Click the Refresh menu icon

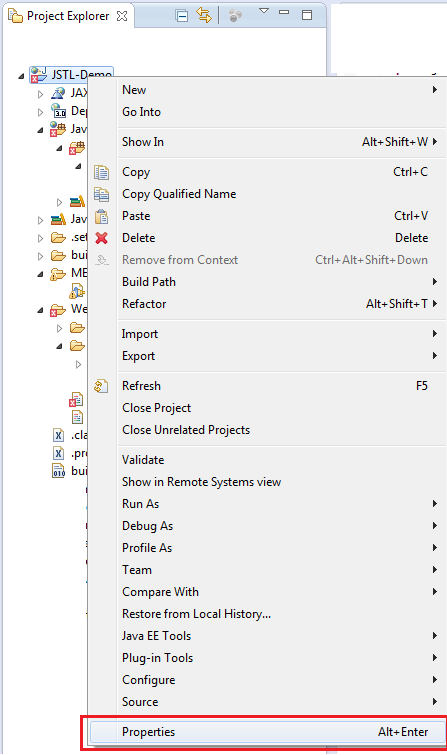[x=101, y=386]
